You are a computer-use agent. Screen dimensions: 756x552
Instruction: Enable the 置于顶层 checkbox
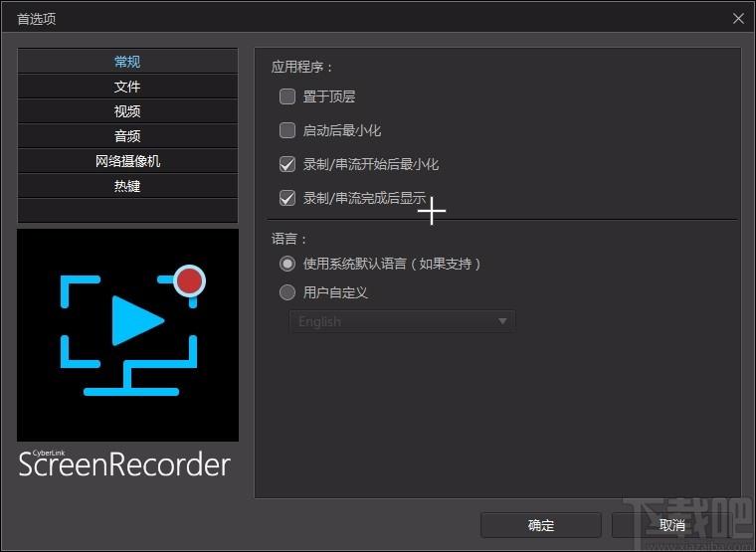pyautogui.click(x=287, y=96)
